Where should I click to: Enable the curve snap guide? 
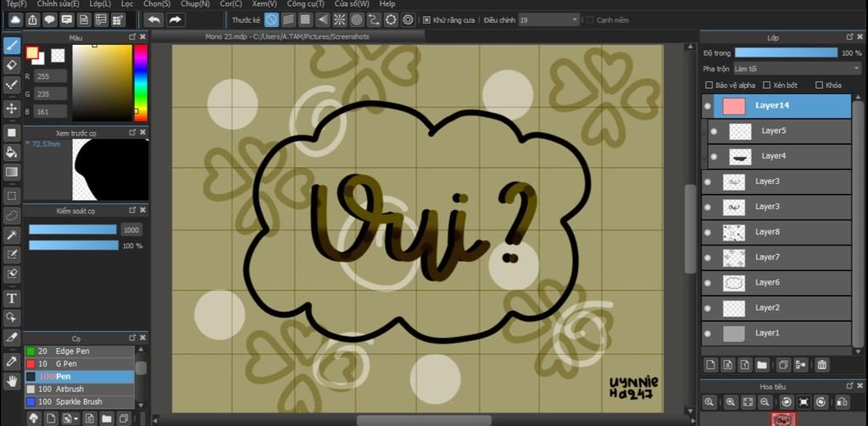point(374,20)
